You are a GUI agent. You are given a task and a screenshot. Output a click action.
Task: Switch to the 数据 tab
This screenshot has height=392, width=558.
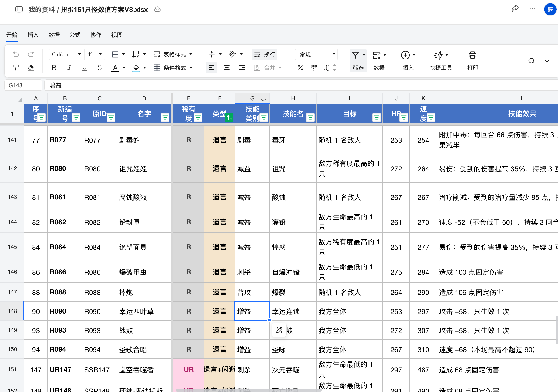pyautogui.click(x=54, y=35)
